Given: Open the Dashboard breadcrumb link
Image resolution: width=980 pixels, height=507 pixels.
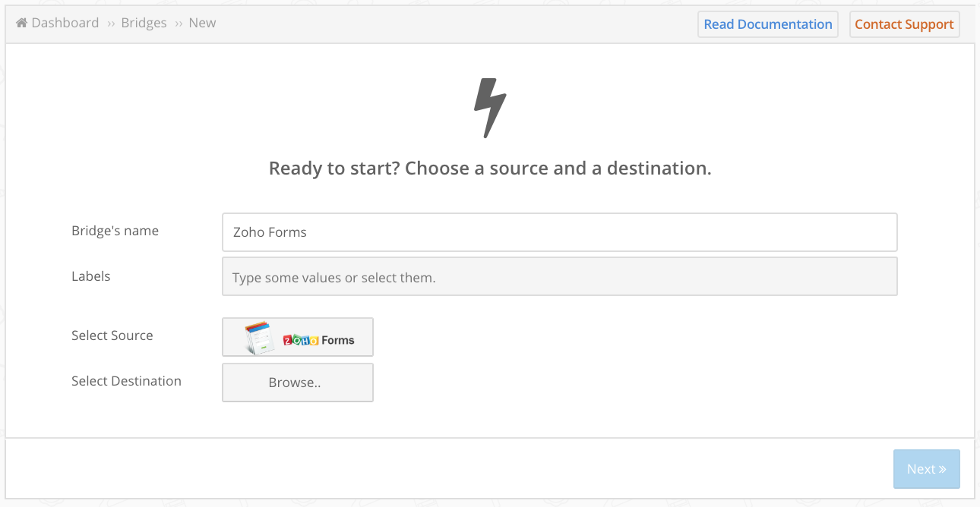Looking at the screenshot, I should coord(65,23).
